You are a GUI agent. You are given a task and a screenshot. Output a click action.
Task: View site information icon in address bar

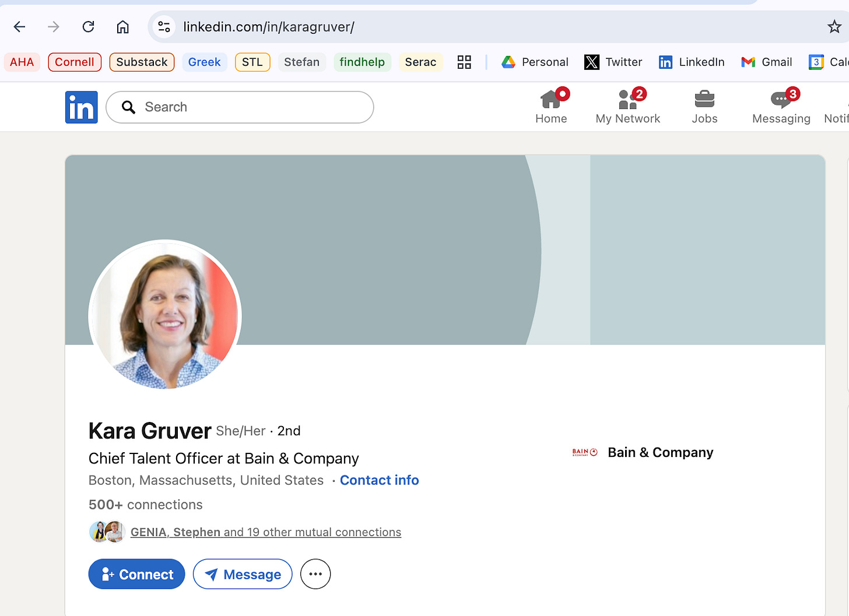point(164,27)
